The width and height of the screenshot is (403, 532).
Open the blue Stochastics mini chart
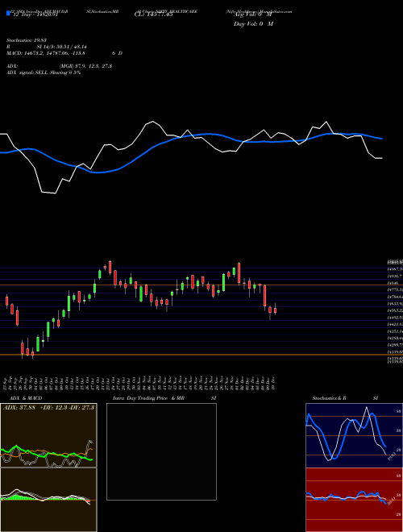coord(354,435)
